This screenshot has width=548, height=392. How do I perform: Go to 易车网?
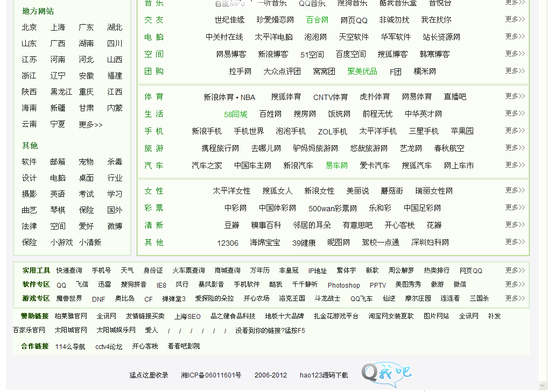click(336, 166)
